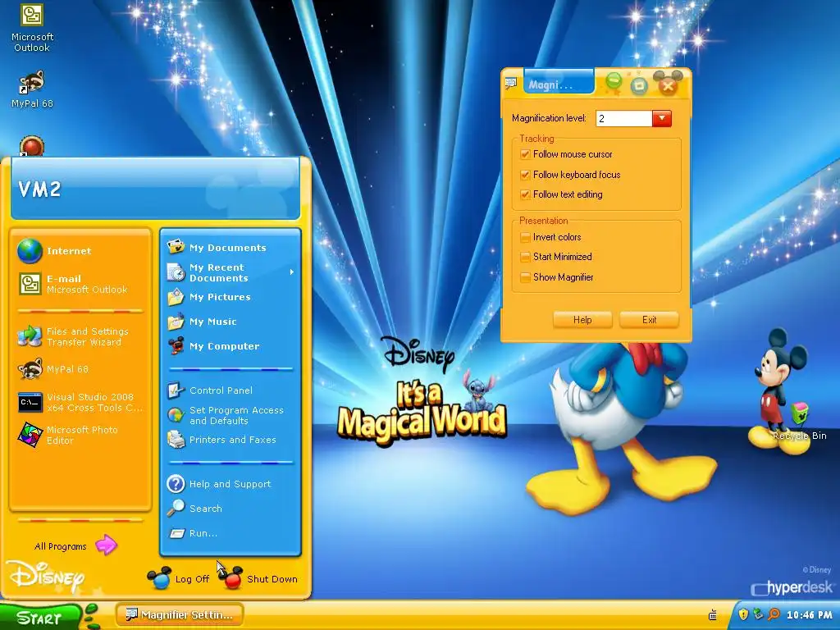Open Visual Studio 2008 x64 Cross Tools prompt
The image size is (840, 630).
pos(80,402)
